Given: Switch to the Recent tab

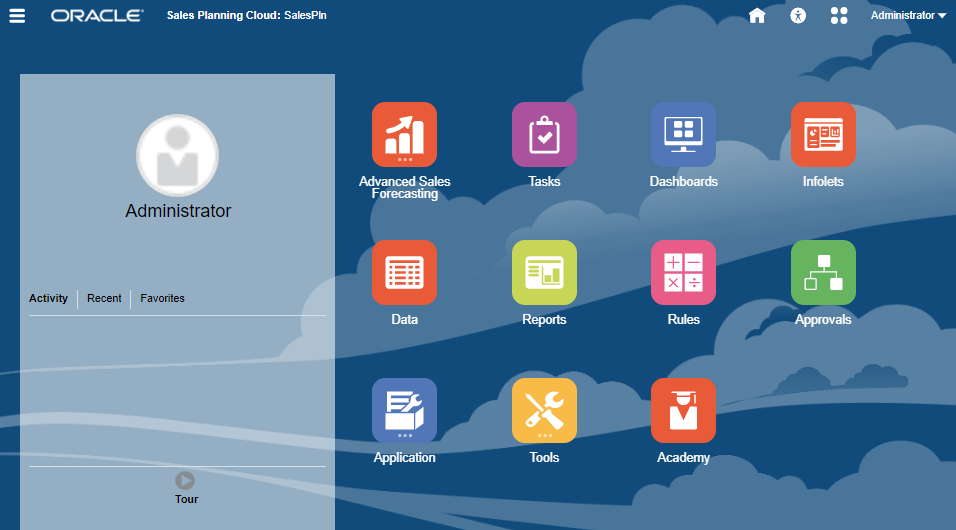Looking at the screenshot, I should pyautogui.click(x=104, y=298).
